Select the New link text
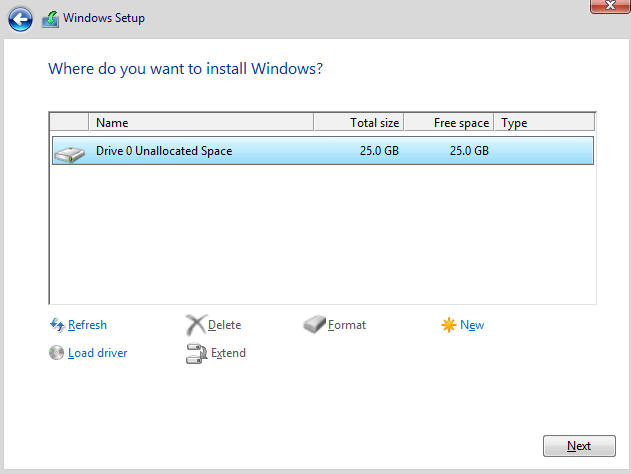631x474 pixels. [472, 325]
